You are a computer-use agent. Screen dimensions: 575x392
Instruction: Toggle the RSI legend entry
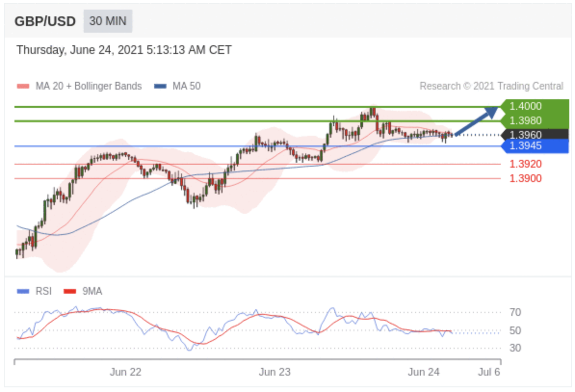(36, 291)
